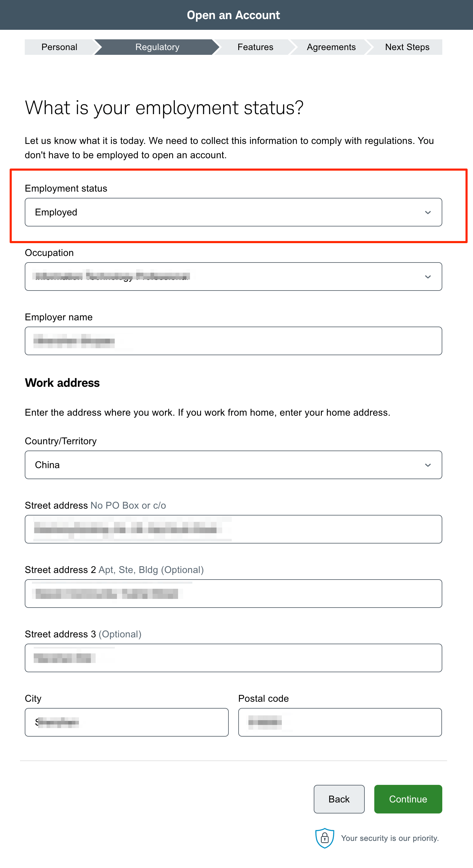Image resolution: width=473 pixels, height=868 pixels.
Task: Jump to the Agreements step
Action: pos(331,47)
